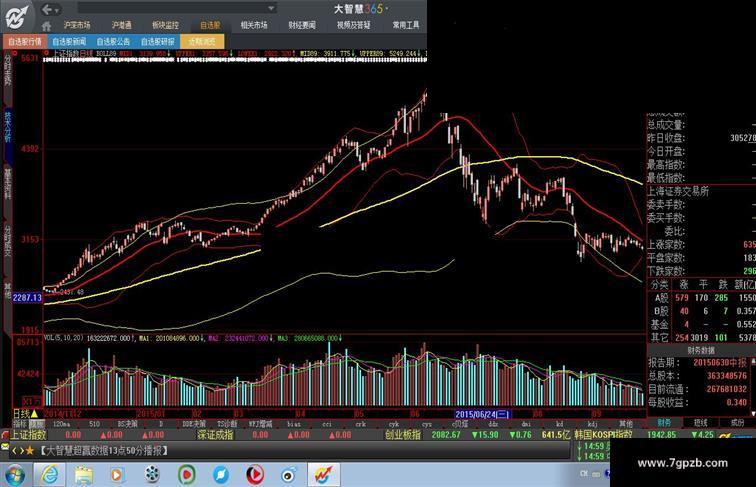Open the 相关市场 menu
The width and height of the screenshot is (756, 487).
tap(254, 25)
